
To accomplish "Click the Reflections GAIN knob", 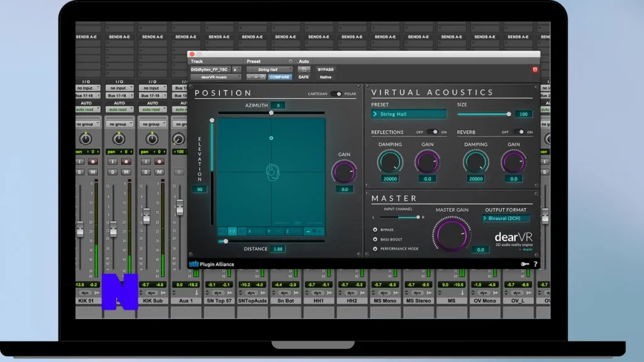I will pos(427,162).
